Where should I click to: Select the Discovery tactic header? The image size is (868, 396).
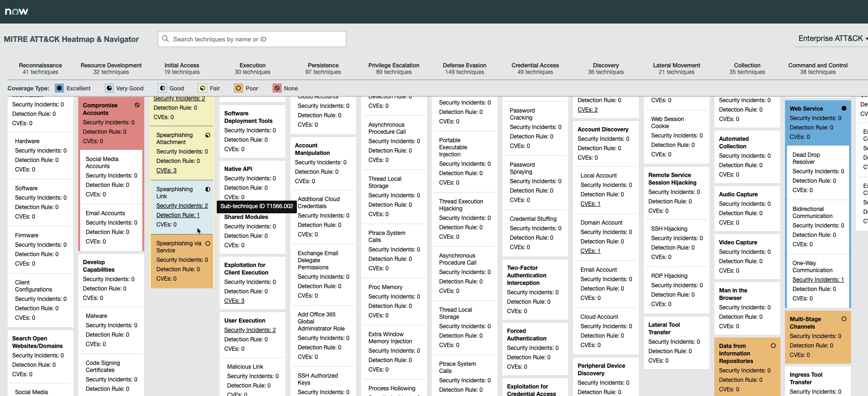[606, 69]
